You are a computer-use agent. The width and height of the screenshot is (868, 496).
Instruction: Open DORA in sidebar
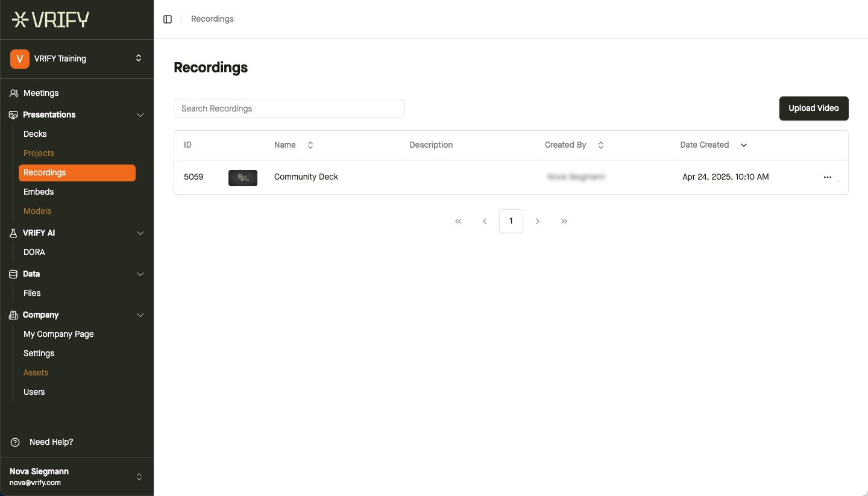pos(34,252)
